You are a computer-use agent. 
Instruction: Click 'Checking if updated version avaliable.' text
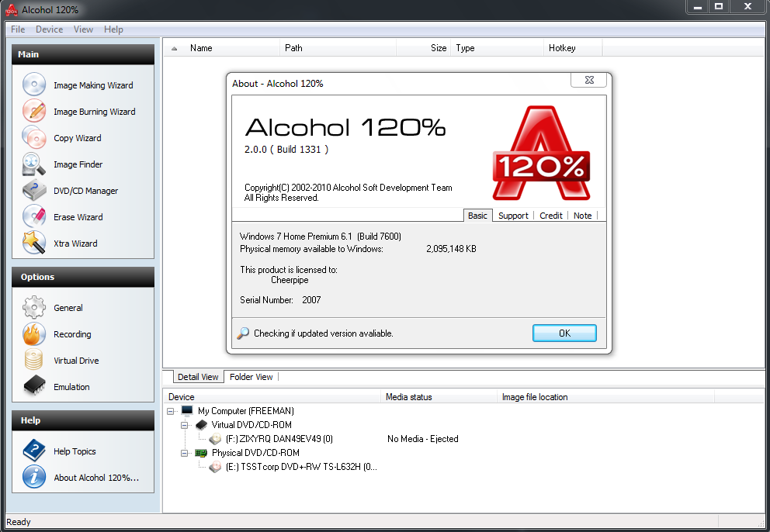[324, 333]
